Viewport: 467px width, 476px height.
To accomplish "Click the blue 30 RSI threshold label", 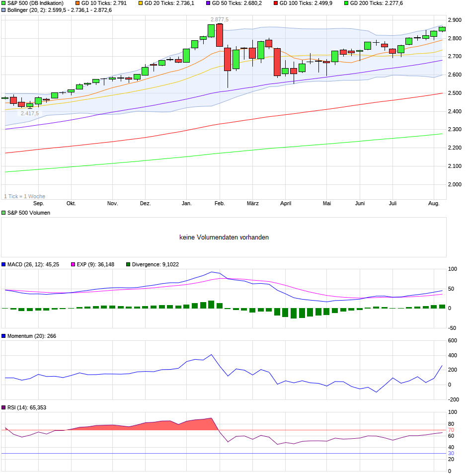I will [451, 454].
